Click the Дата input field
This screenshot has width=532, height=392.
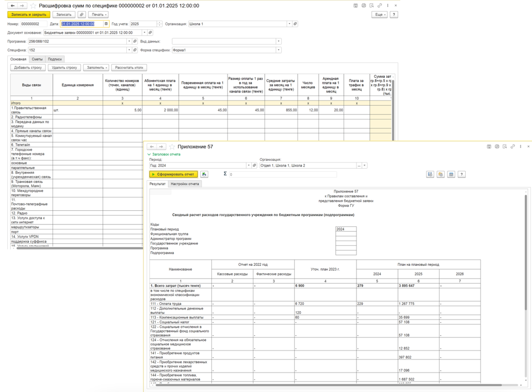click(81, 24)
